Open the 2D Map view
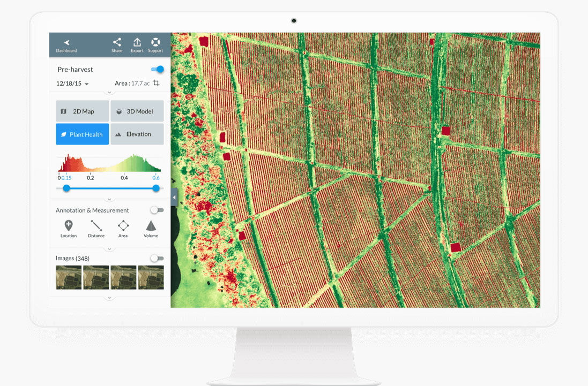The image size is (588, 386). 82,111
